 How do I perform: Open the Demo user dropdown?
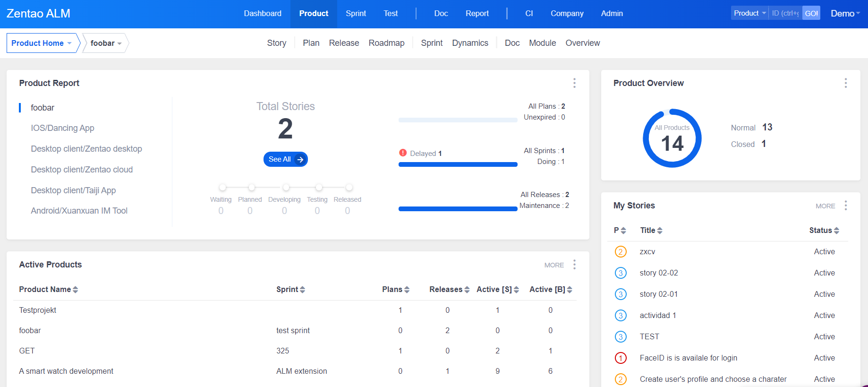pyautogui.click(x=845, y=13)
